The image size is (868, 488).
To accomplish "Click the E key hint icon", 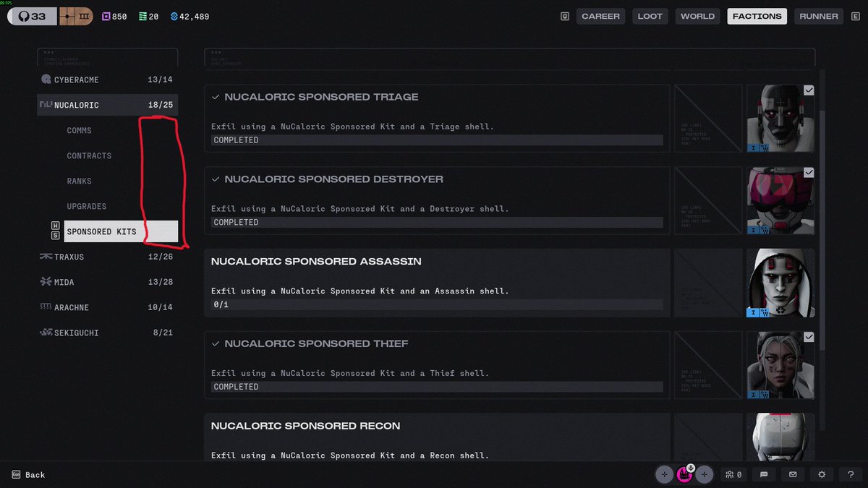I will pos(856,16).
